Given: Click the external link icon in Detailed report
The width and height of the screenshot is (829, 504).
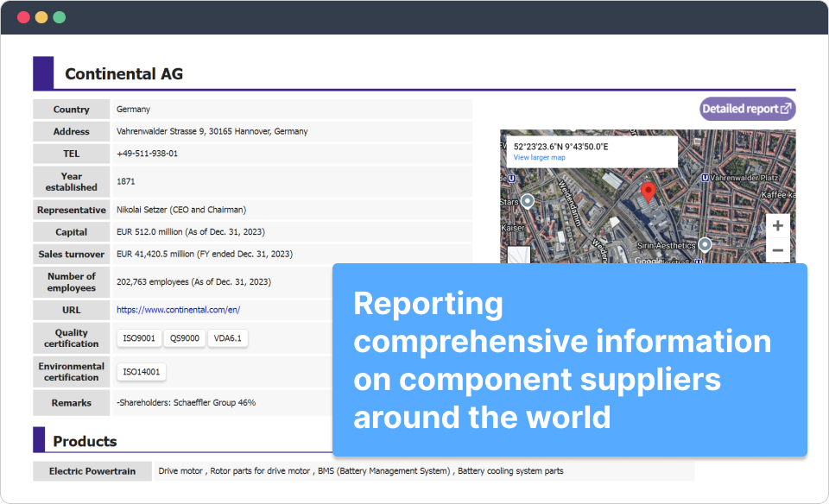Looking at the screenshot, I should click(x=785, y=109).
